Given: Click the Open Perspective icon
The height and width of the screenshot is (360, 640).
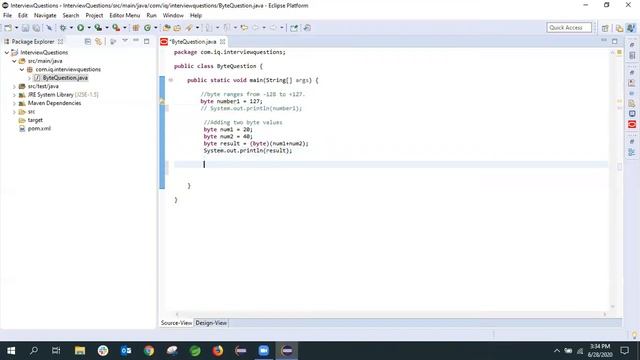Looking at the screenshot, I should (605, 28).
